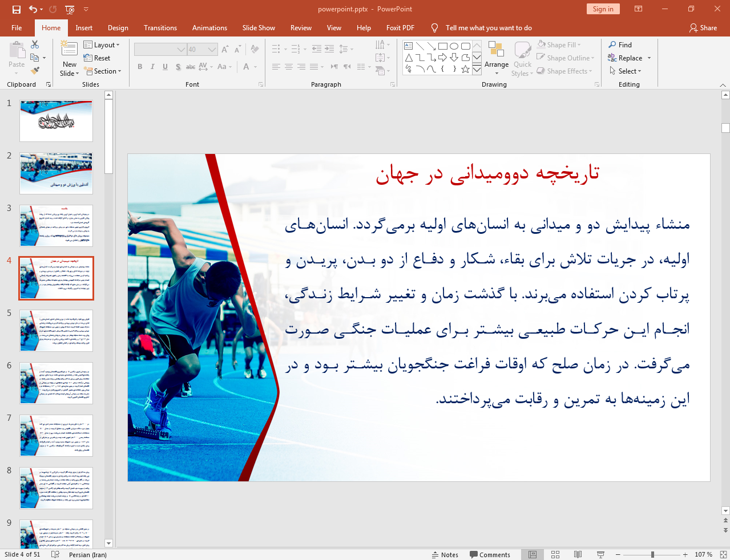730x560 pixels.
Task: Open Shape Outline dropdown
Action: (565, 58)
